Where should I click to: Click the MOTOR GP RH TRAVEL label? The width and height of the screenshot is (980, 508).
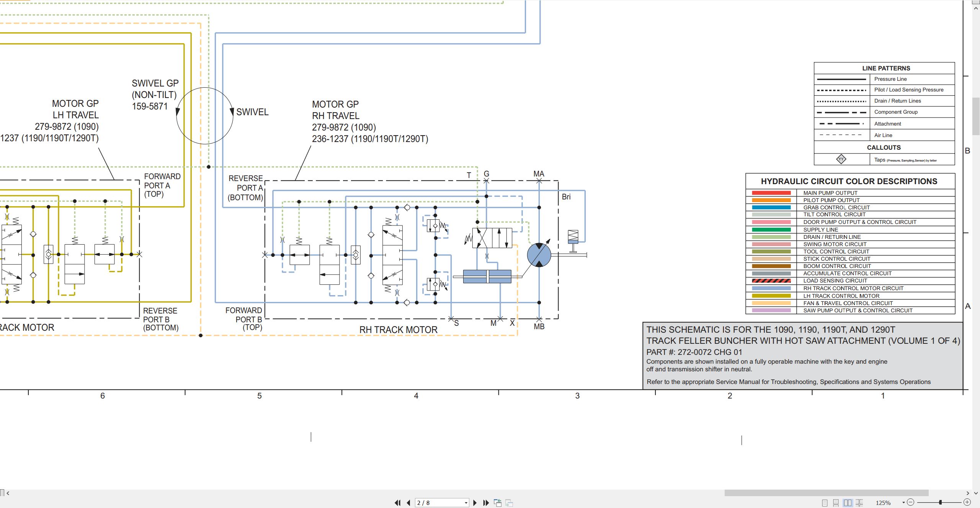[370, 121]
